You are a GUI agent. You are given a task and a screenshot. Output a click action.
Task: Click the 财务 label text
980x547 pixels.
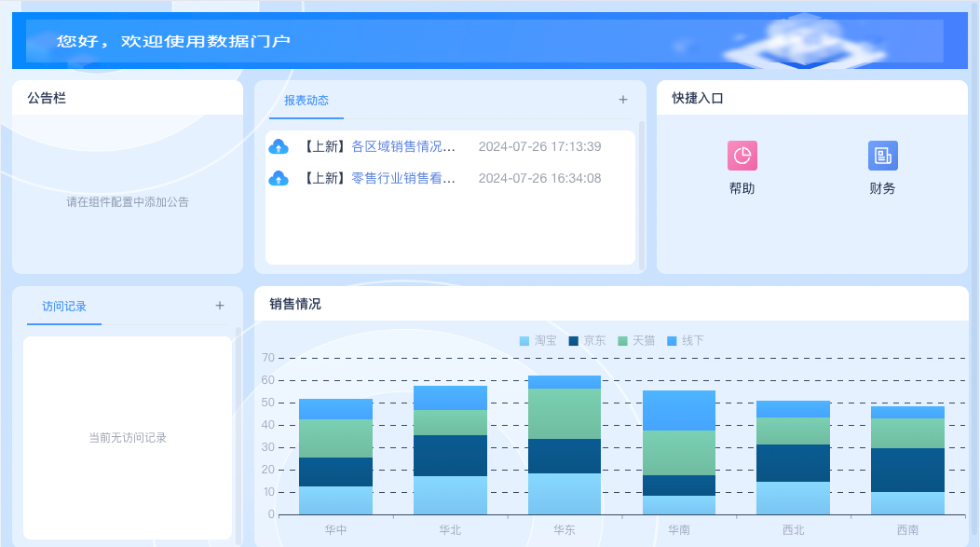click(882, 188)
